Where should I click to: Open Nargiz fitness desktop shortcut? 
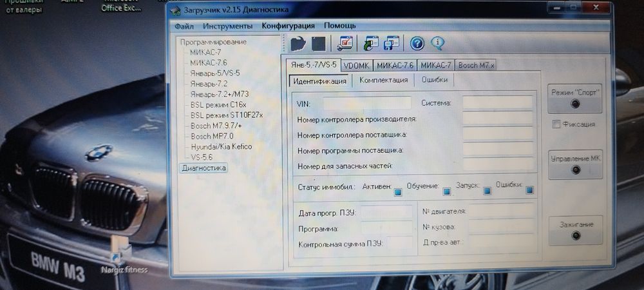pos(124,256)
